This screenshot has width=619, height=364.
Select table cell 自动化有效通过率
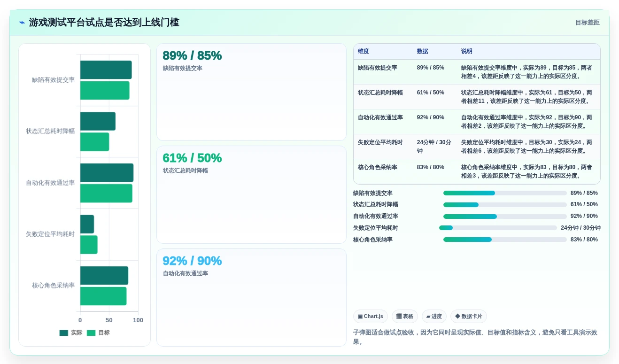click(380, 117)
